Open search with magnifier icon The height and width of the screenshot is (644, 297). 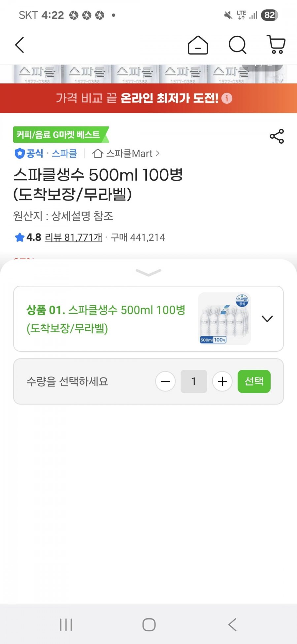coord(238,45)
